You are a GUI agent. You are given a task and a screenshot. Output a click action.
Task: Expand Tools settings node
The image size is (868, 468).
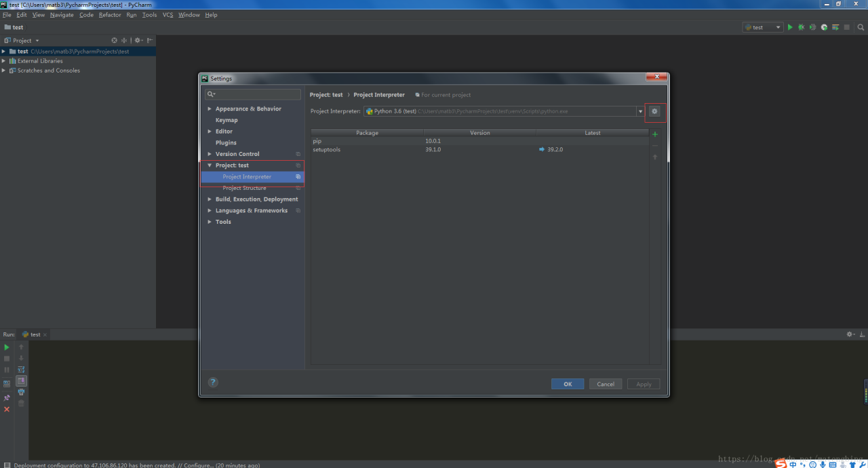(x=210, y=222)
